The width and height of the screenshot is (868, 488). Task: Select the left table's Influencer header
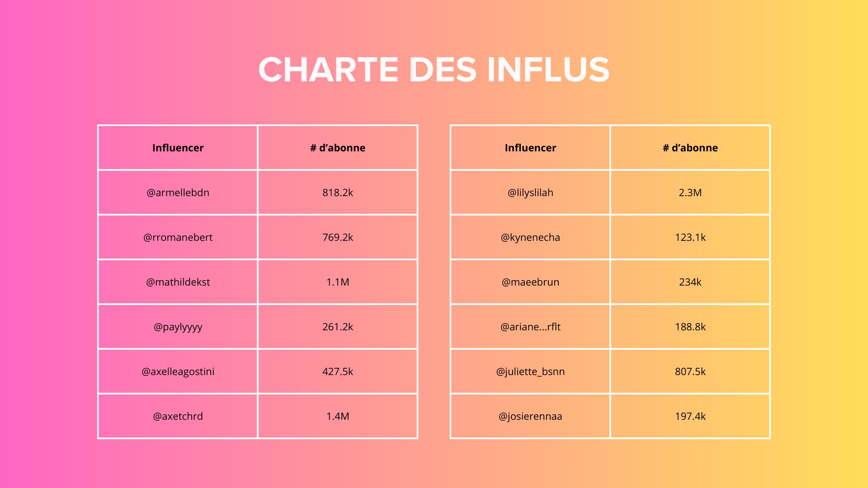point(178,148)
